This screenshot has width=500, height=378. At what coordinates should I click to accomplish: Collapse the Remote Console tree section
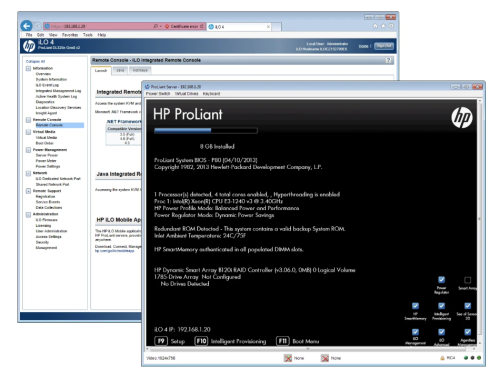tap(28, 120)
